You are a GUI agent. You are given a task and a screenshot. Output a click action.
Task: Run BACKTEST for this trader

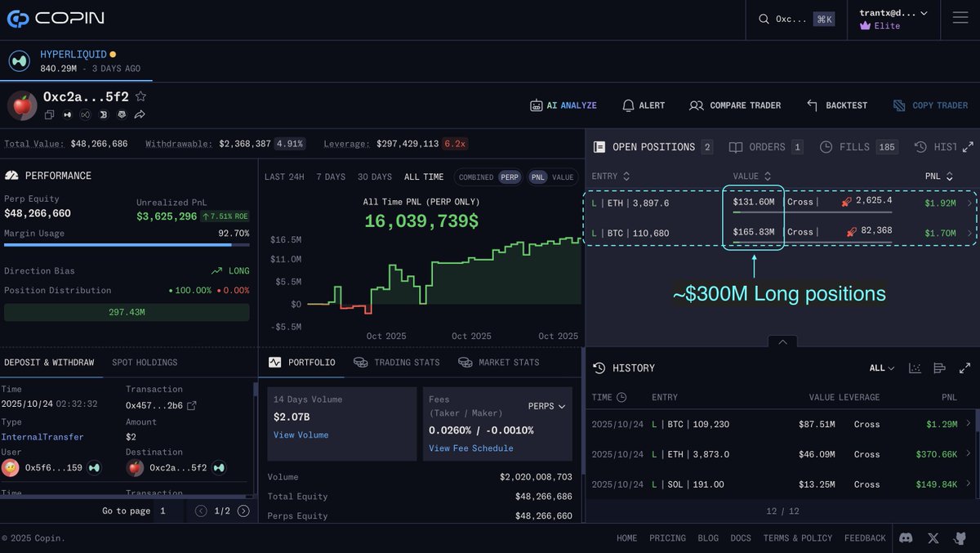[837, 105]
